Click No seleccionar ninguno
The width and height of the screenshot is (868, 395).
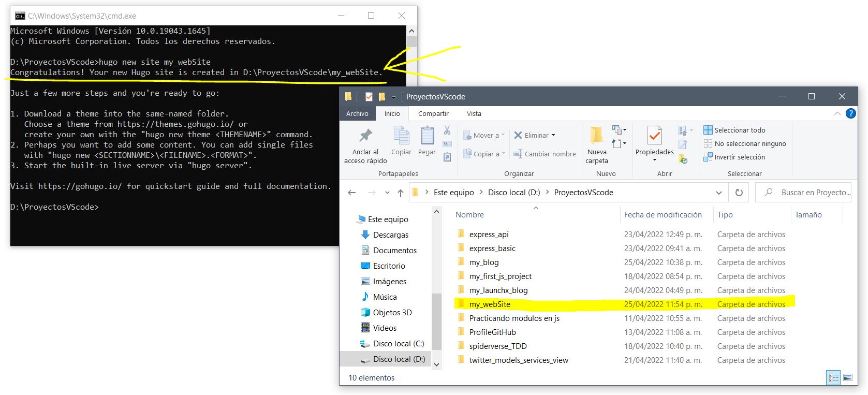(x=745, y=143)
